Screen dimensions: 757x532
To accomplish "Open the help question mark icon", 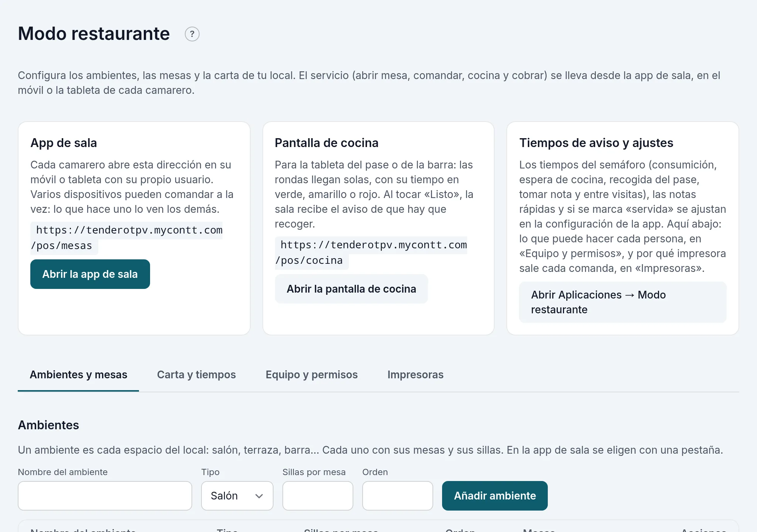I will [192, 34].
